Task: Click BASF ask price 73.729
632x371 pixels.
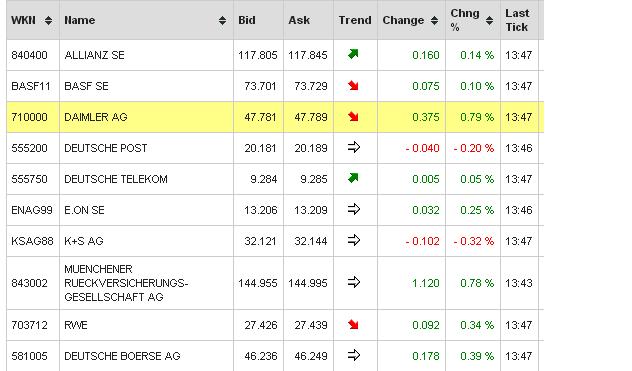Action: pos(311,86)
